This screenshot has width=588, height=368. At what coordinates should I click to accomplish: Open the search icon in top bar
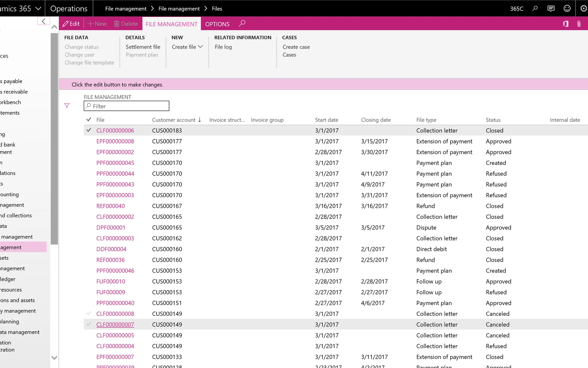(x=535, y=8)
